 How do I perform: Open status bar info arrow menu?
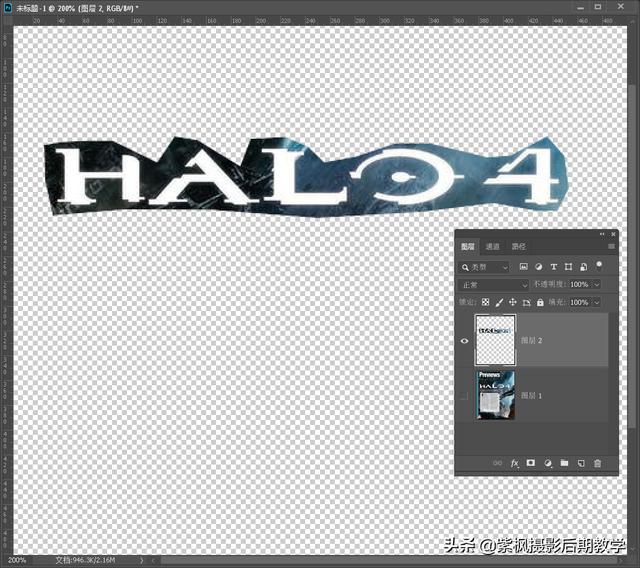coord(142,560)
